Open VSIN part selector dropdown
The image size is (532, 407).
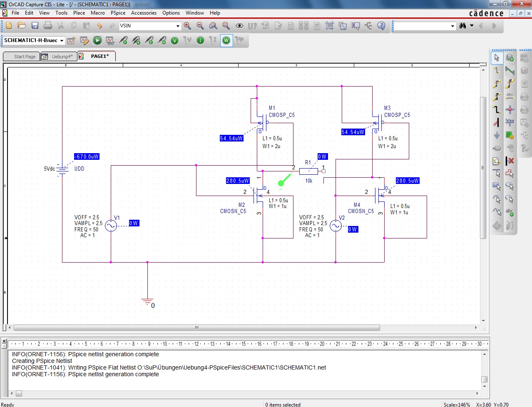click(x=178, y=26)
